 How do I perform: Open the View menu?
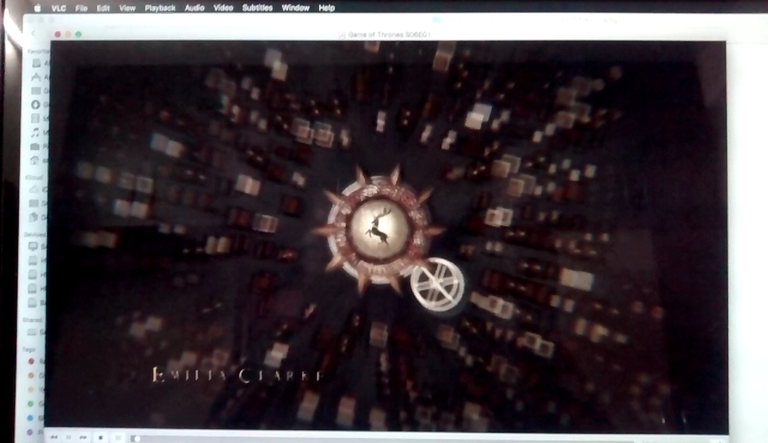pyautogui.click(x=127, y=8)
